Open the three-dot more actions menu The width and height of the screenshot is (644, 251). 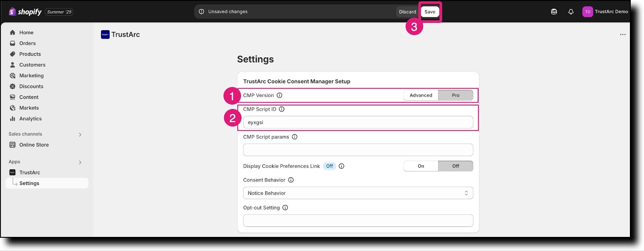pyautogui.click(x=623, y=35)
